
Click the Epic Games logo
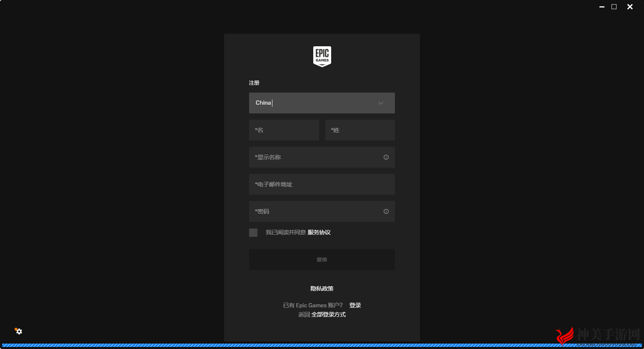[x=322, y=56]
